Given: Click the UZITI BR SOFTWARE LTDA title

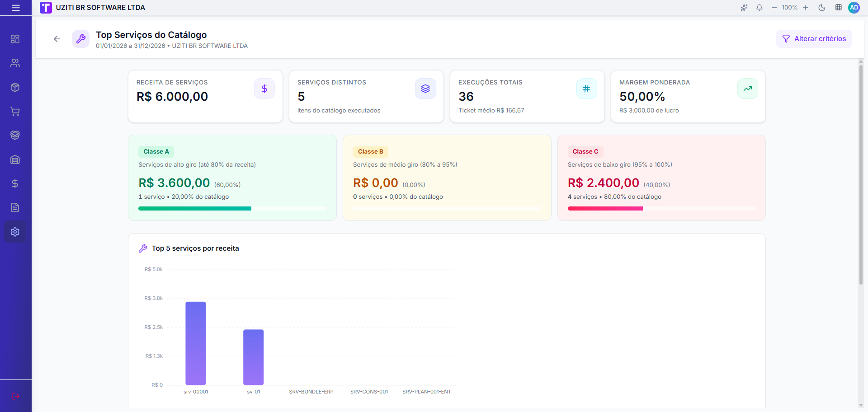Looking at the screenshot, I should [100, 8].
